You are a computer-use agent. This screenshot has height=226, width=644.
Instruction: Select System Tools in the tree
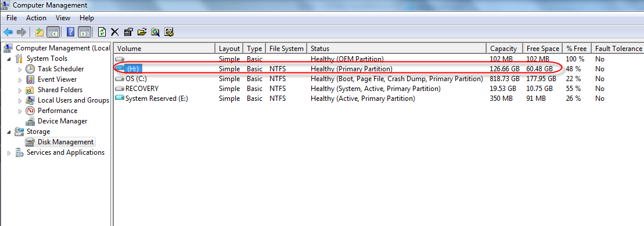click(47, 59)
